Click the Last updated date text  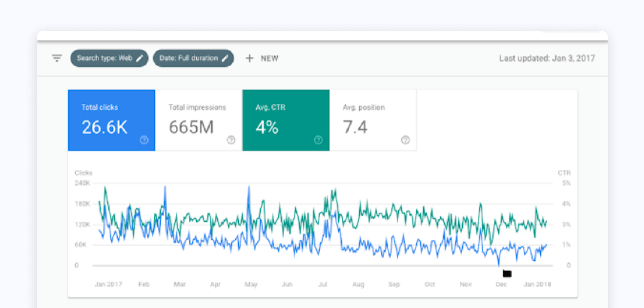coord(547,58)
